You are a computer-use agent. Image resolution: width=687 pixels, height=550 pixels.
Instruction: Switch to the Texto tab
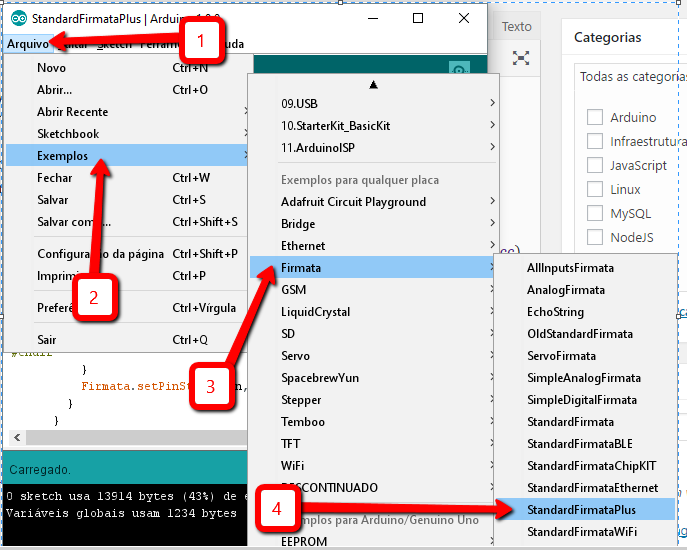[x=517, y=26]
